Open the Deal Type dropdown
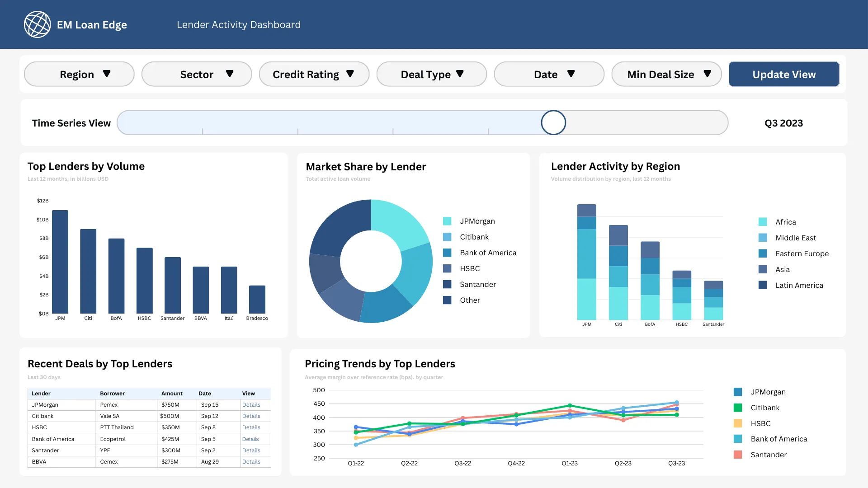Viewport: 868px width, 488px height. pyautogui.click(x=432, y=74)
